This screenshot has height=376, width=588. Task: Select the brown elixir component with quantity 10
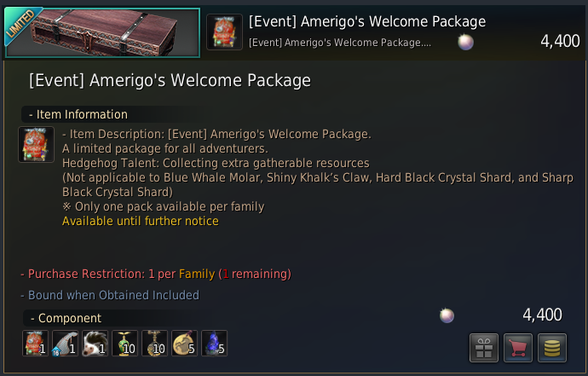(154, 343)
